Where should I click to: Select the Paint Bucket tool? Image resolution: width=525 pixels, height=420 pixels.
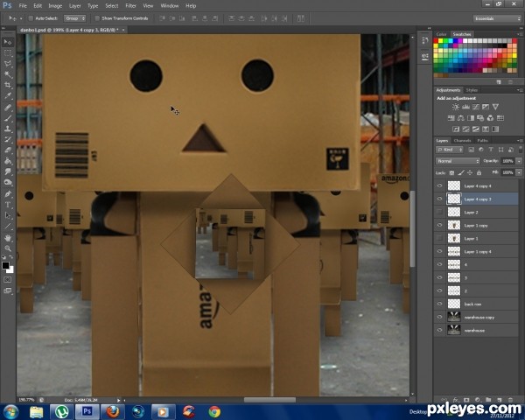point(8,161)
